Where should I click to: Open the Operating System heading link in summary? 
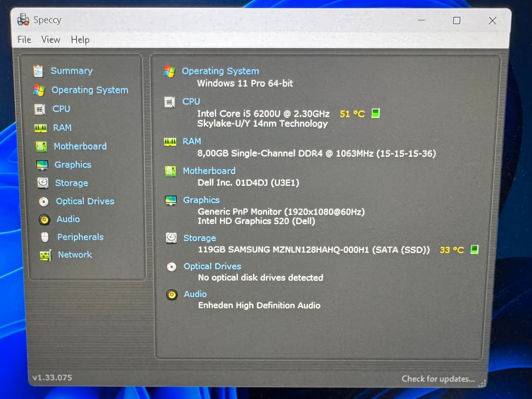[x=220, y=71]
